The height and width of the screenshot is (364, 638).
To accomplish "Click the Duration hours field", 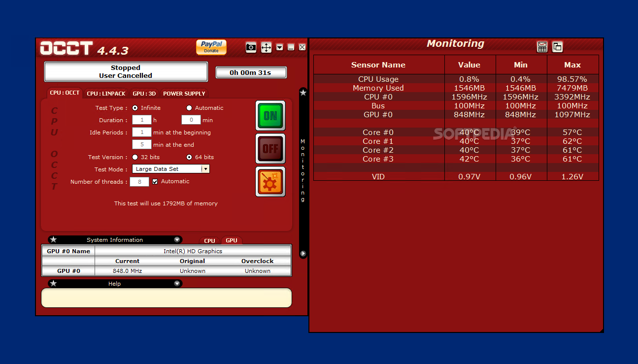I will pos(142,120).
